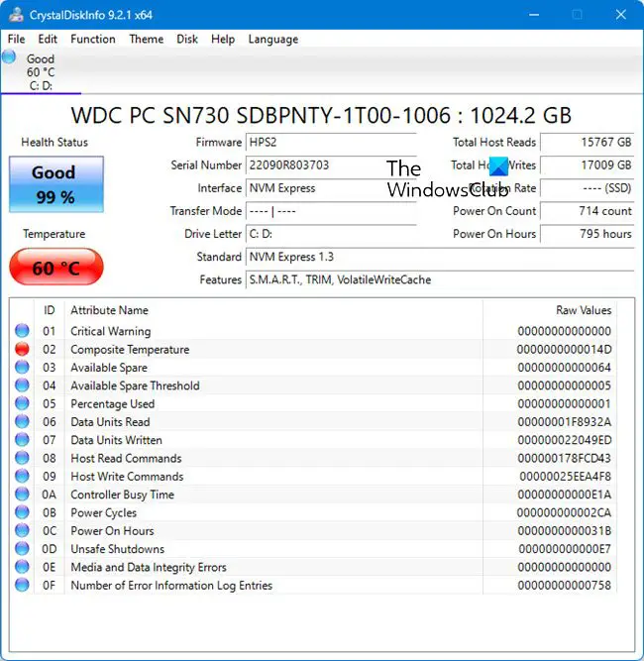This screenshot has width=644, height=661.
Task: Click the status orb for Controller Busy Time
Action: pyautogui.click(x=22, y=494)
